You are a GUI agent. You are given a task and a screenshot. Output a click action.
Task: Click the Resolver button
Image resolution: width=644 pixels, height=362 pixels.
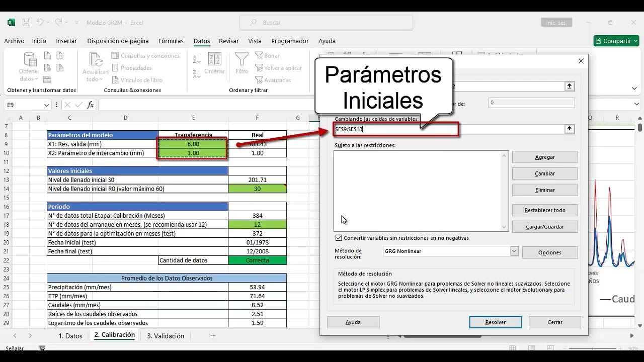pyautogui.click(x=496, y=322)
